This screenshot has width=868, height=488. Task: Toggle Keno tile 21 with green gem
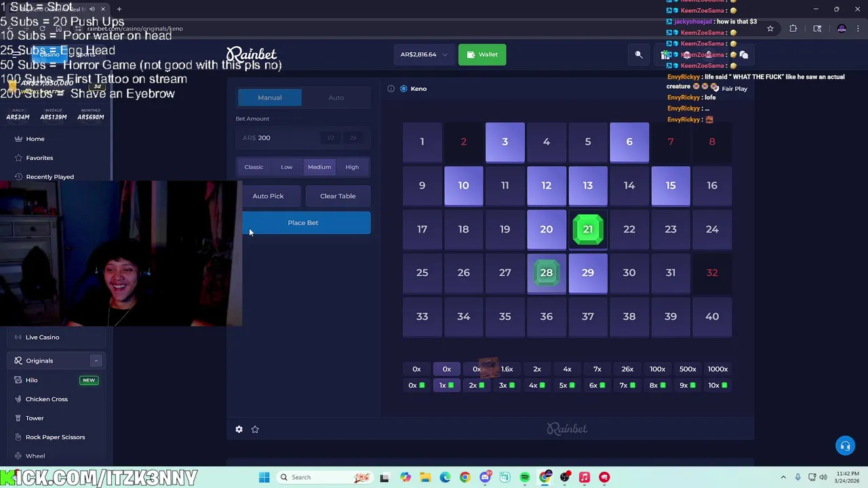point(588,229)
